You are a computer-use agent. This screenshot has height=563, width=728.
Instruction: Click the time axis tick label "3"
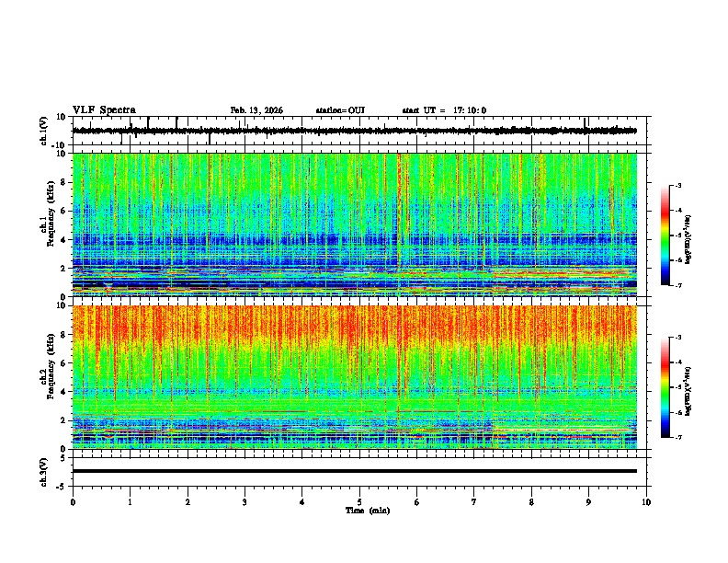[x=245, y=502]
